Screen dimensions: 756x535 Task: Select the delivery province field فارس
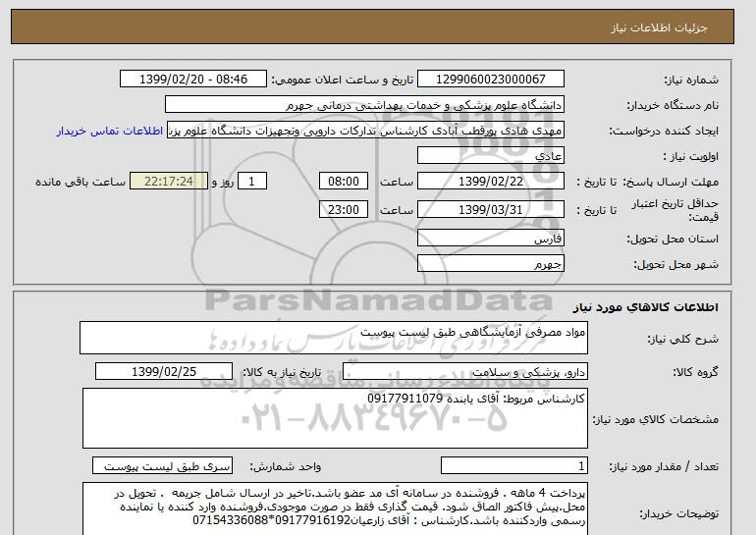coord(490,239)
